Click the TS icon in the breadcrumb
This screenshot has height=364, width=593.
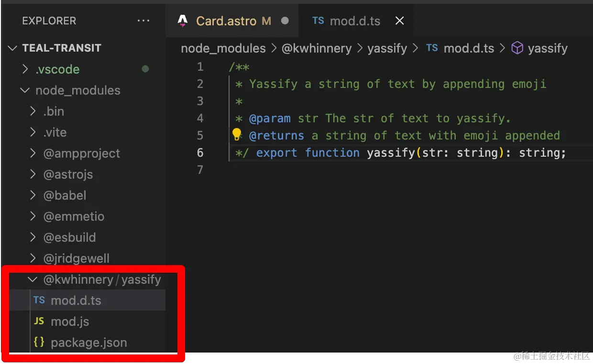(432, 48)
